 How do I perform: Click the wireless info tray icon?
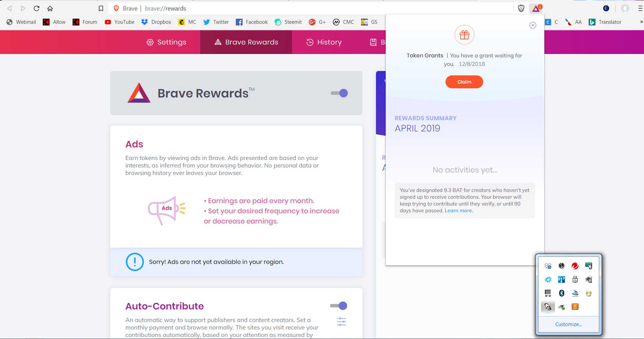pyautogui.click(x=562, y=280)
